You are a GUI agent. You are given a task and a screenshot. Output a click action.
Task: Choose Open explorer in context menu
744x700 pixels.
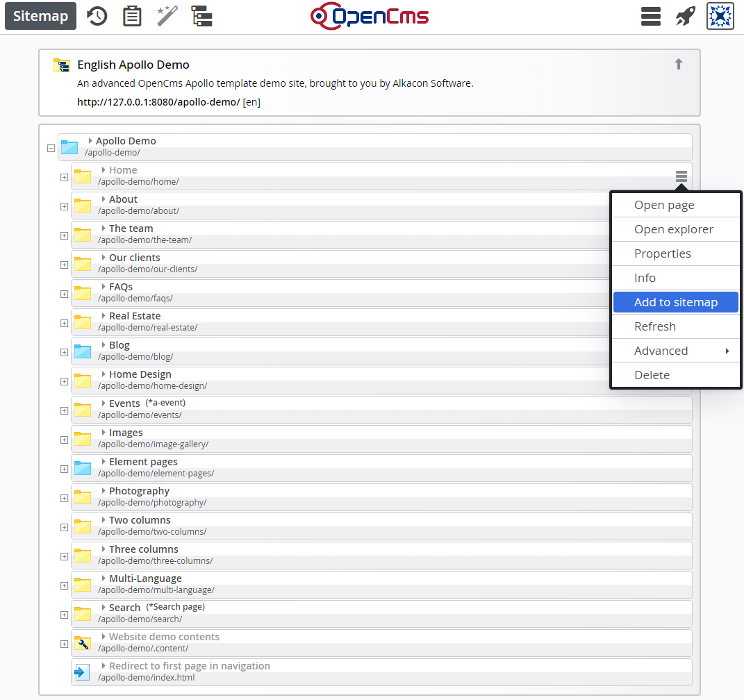coord(676,229)
